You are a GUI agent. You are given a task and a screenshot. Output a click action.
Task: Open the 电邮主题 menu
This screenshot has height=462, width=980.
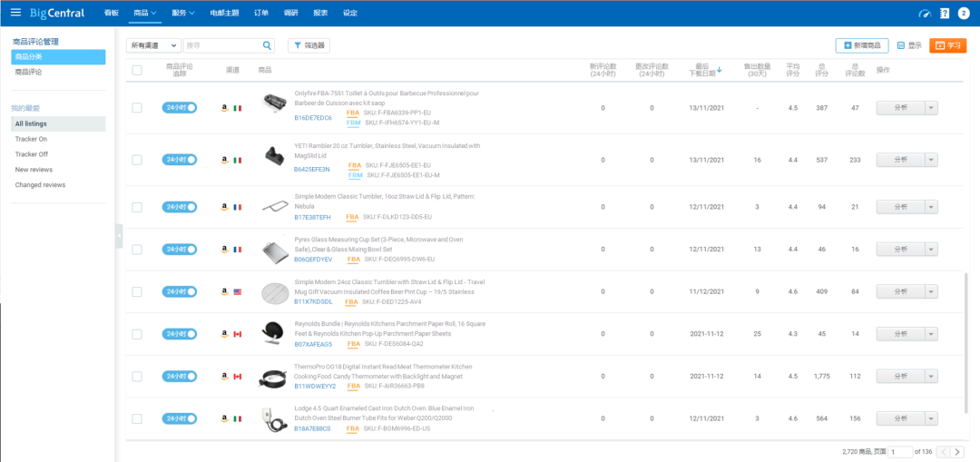pyautogui.click(x=224, y=13)
